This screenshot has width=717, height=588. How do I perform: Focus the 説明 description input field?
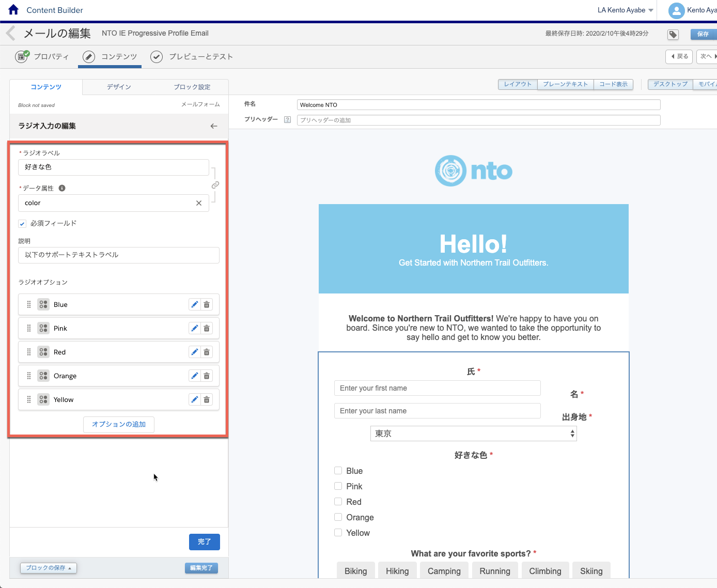click(119, 255)
